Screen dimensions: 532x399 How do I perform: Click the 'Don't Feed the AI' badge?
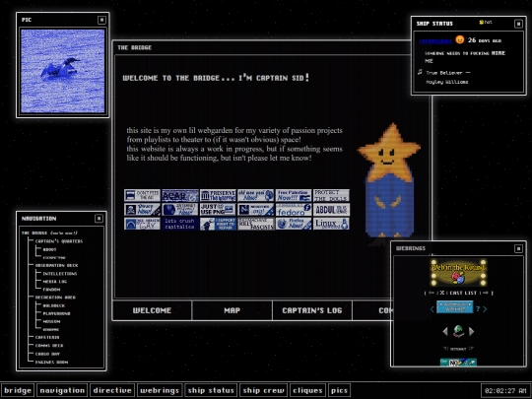click(x=142, y=195)
